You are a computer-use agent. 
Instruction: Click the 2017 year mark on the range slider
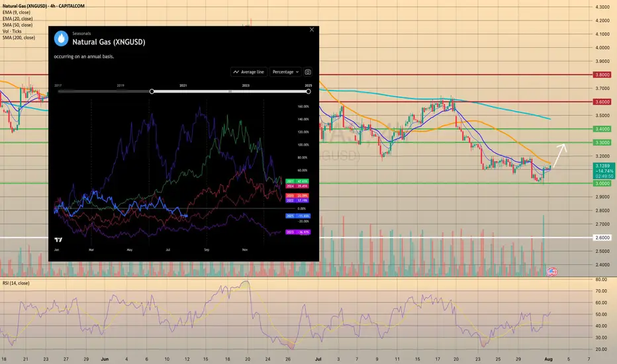[58, 85]
